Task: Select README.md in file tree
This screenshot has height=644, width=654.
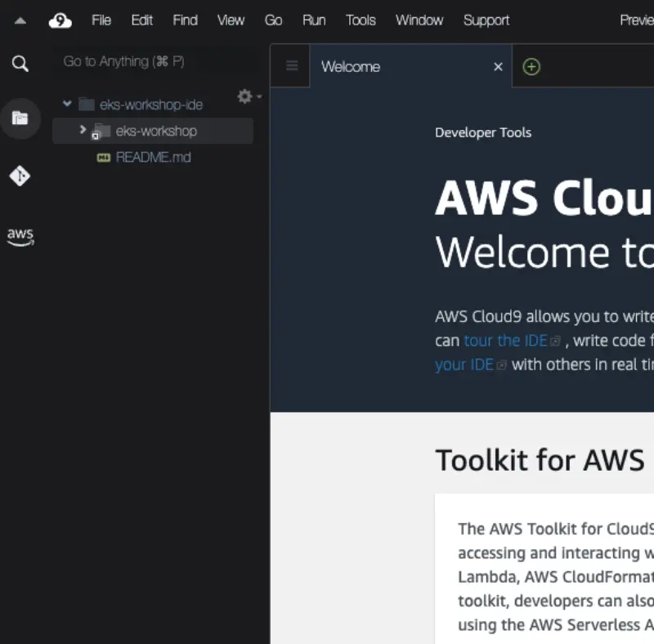Action: (153, 157)
